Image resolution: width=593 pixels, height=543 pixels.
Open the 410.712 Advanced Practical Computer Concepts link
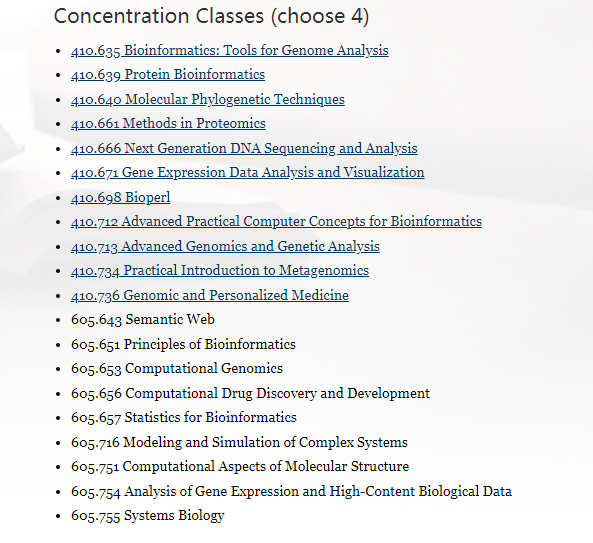tap(276, 222)
